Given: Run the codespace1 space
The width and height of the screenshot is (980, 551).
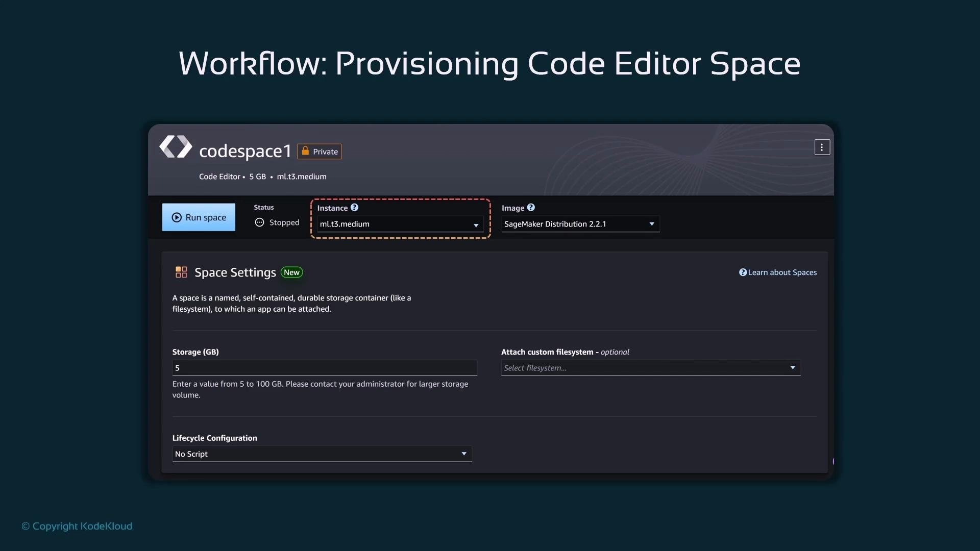Looking at the screenshot, I should 199,217.
